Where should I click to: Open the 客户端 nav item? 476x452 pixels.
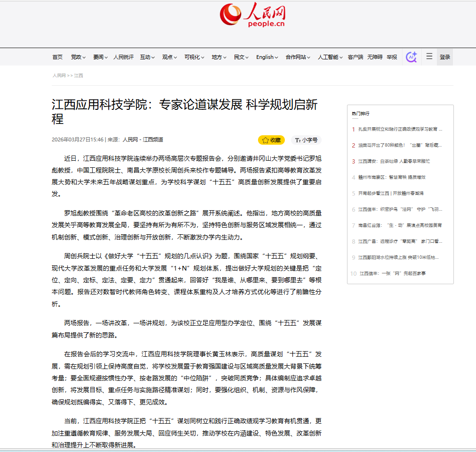pyautogui.click(x=355, y=57)
